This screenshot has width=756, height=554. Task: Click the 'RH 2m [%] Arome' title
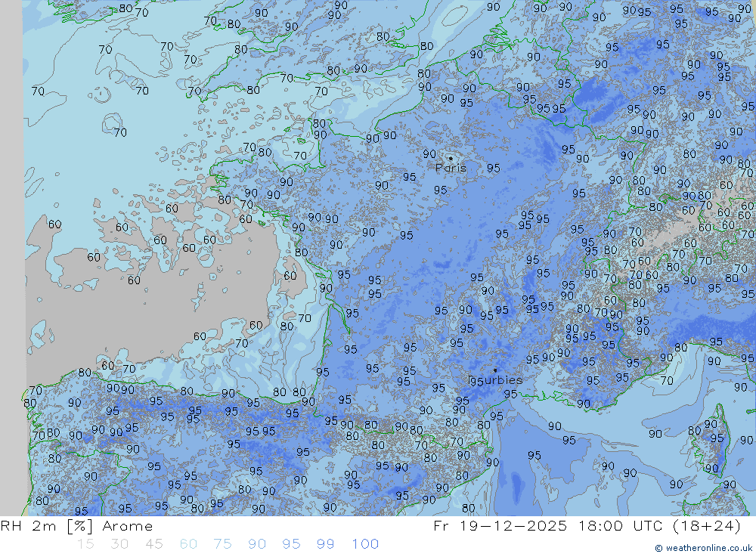point(76,525)
